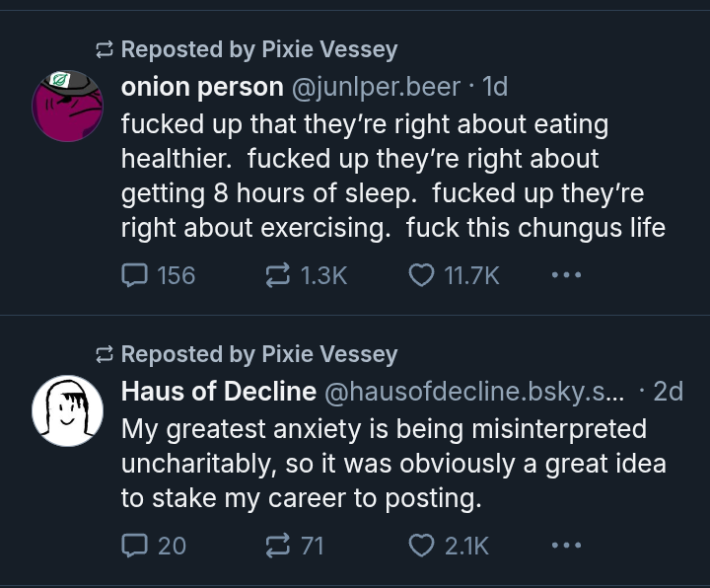The width and height of the screenshot is (710, 588).
Task: Open the @junlper.beer handle link
Action: tap(377, 87)
